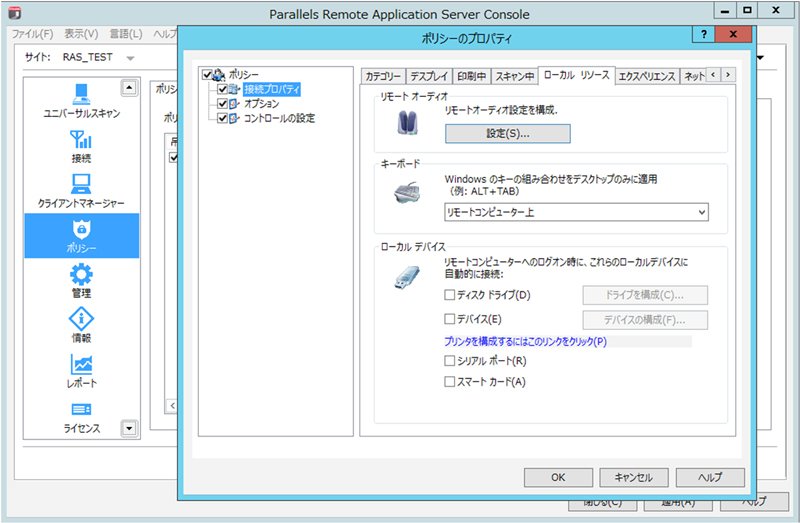The width and height of the screenshot is (800, 523).
Task: Click the 設定(S)... remote audio button
Action: click(508, 134)
